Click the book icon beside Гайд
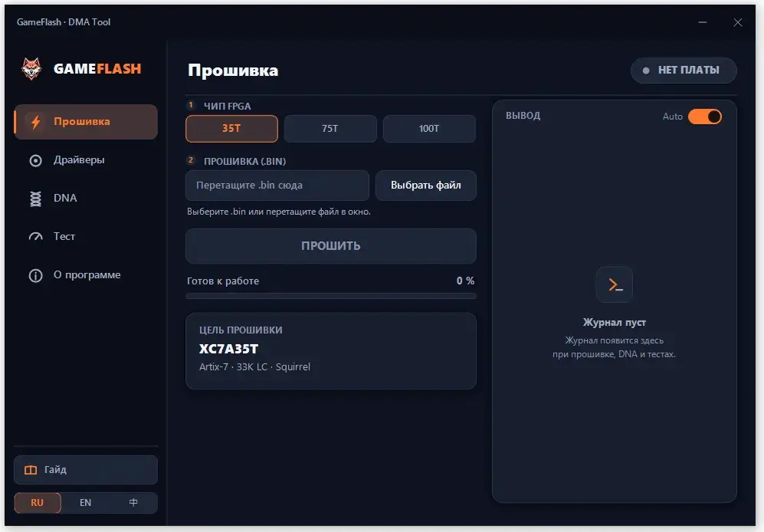The width and height of the screenshot is (764, 532). (x=31, y=470)
